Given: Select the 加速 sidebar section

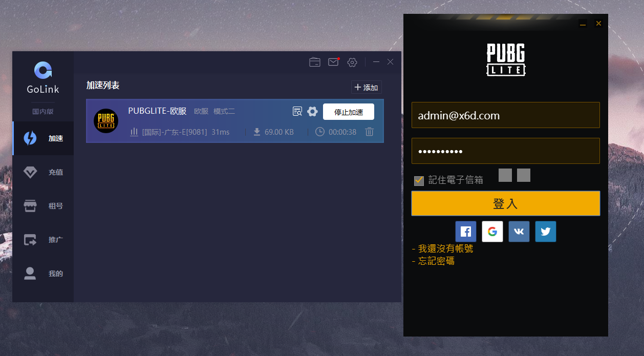Looking at the screenshot, I should point(43,138).
